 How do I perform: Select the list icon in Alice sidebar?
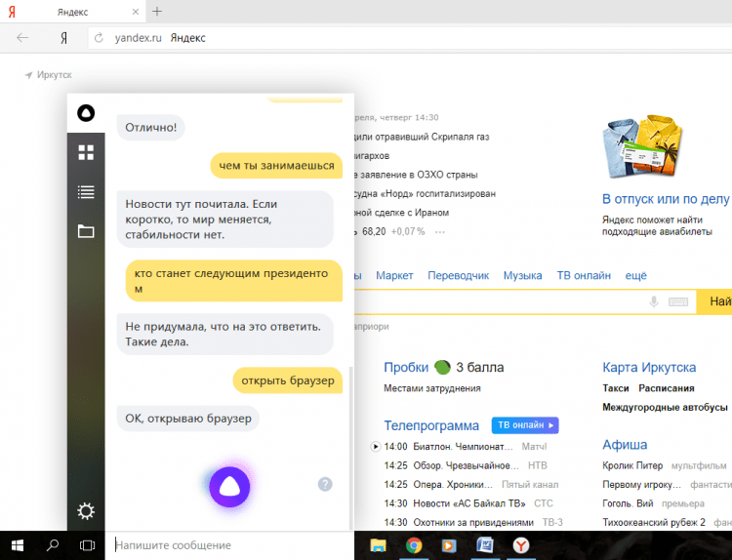[86, 192]
